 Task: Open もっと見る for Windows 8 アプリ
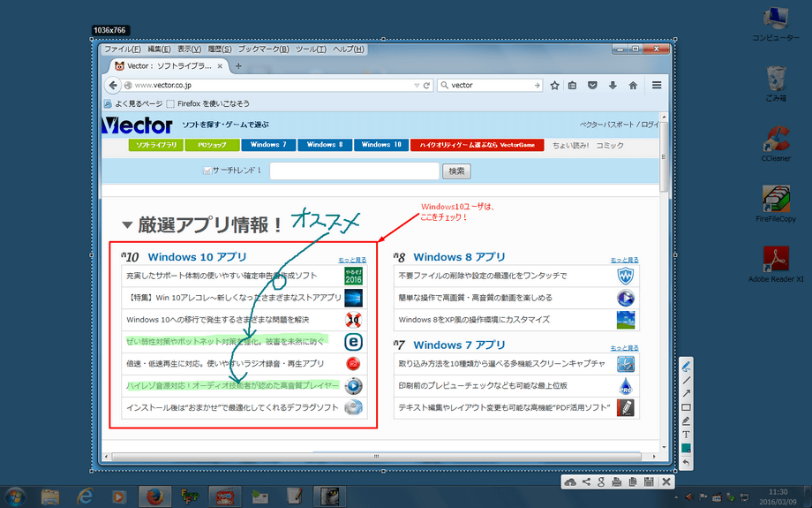coord(625,261)
